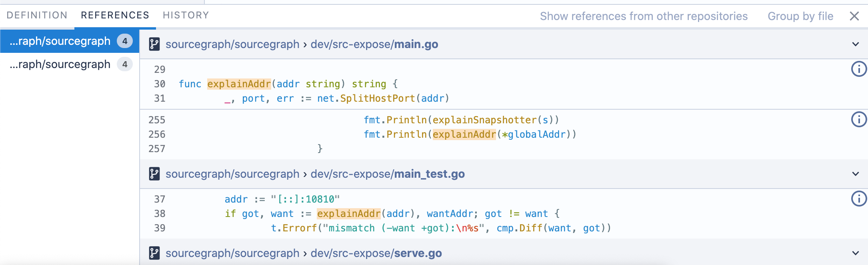868x265 pixels.
Task: Select the second unhighlighted sourcegraph repo entry
Action: [x=70, y=64]
